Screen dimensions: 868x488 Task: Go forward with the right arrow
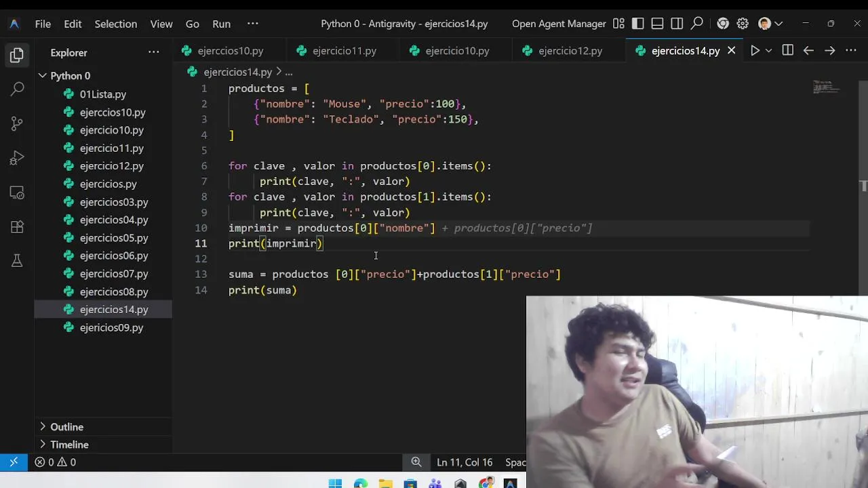(x=829, y=51)
